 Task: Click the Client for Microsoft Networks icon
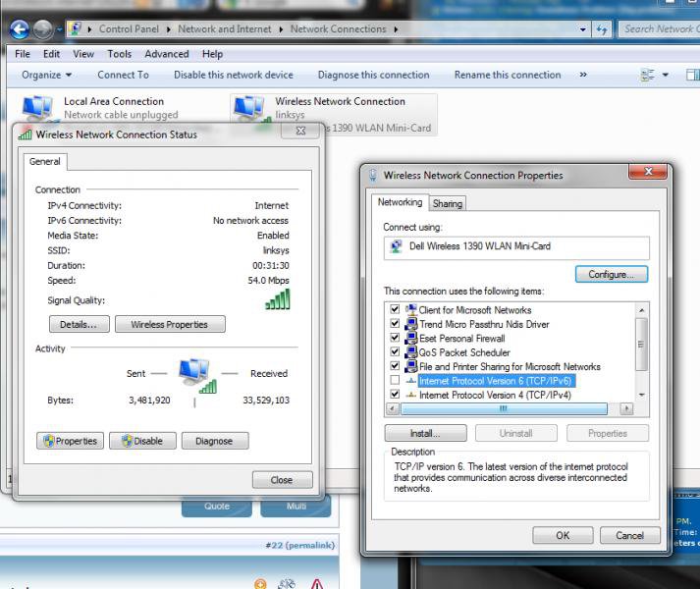(411, 309)
